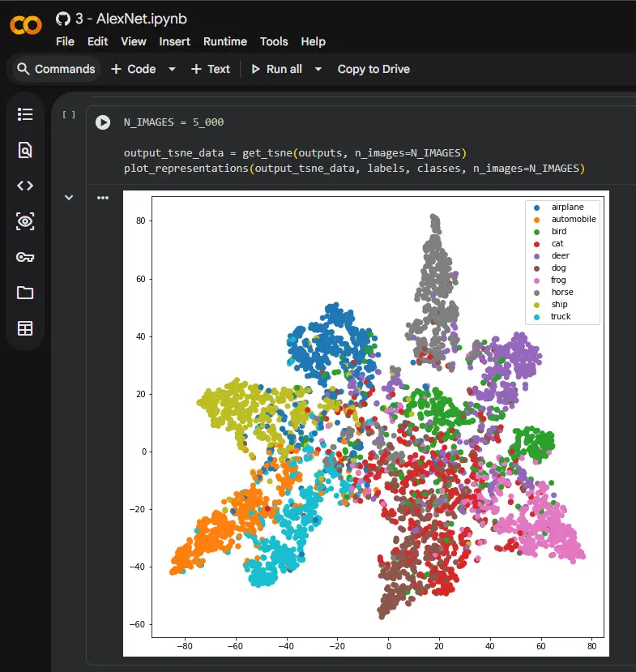Open the Code button dropdown arrow
636x672 pixels.
coord(172,69)
